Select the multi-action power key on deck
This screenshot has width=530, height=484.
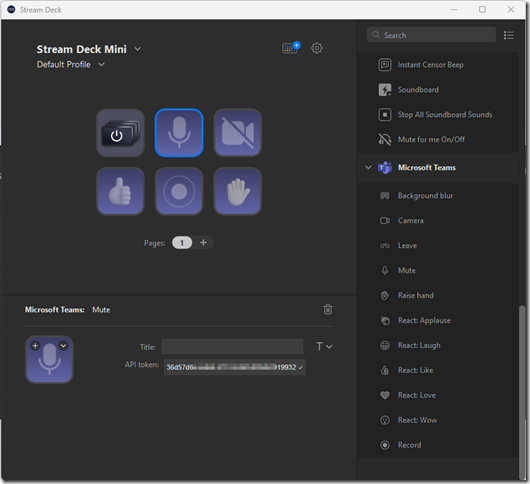120,133
